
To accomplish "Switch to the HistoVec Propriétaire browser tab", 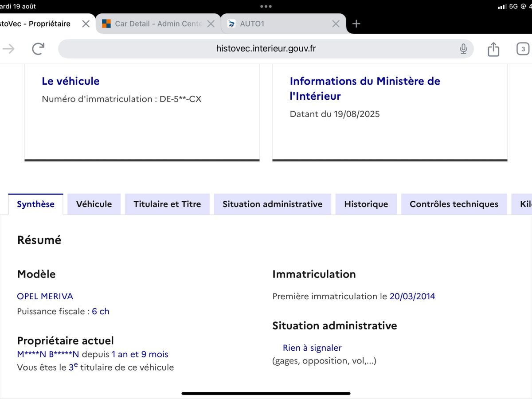I will pyautogui.click(x=35, y=24).
